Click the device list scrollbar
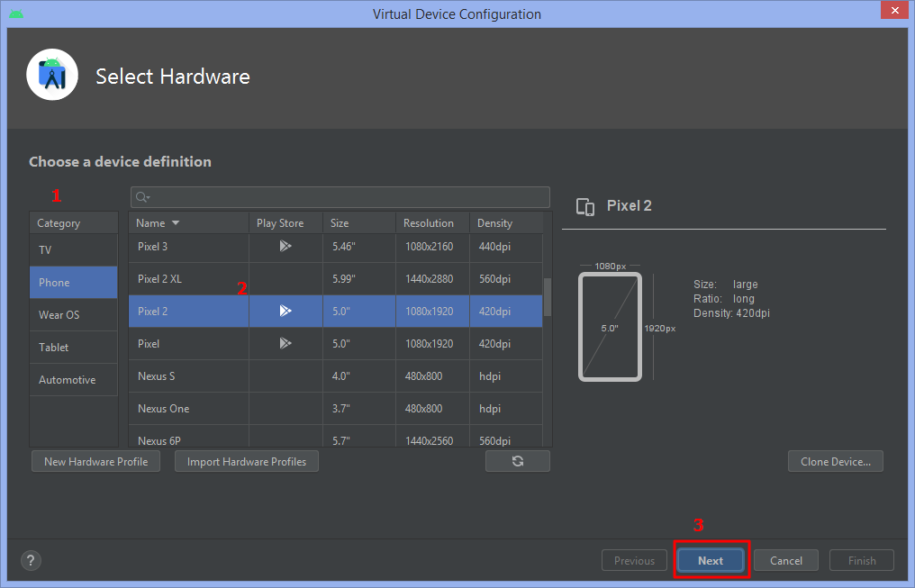This screenshot has width=915, height=588. tap(548, 297)
